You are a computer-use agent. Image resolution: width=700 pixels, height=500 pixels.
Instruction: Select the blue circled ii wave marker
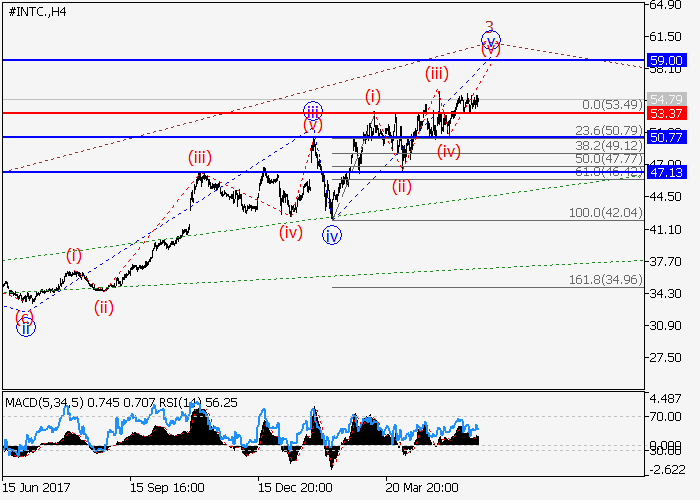click(x=25, y=327)
